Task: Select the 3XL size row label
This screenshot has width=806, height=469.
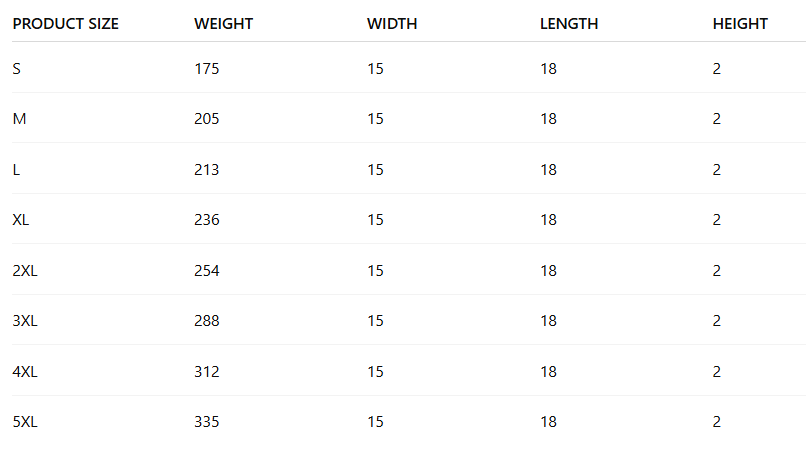Action: click(x=25, y=321)
